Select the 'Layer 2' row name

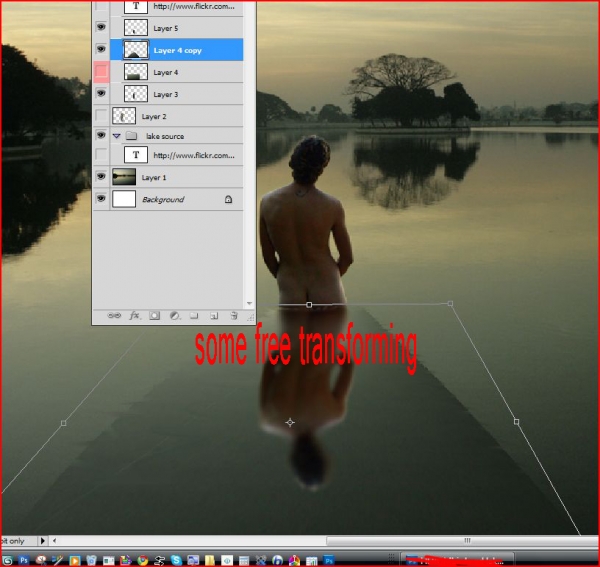[154, 117]
